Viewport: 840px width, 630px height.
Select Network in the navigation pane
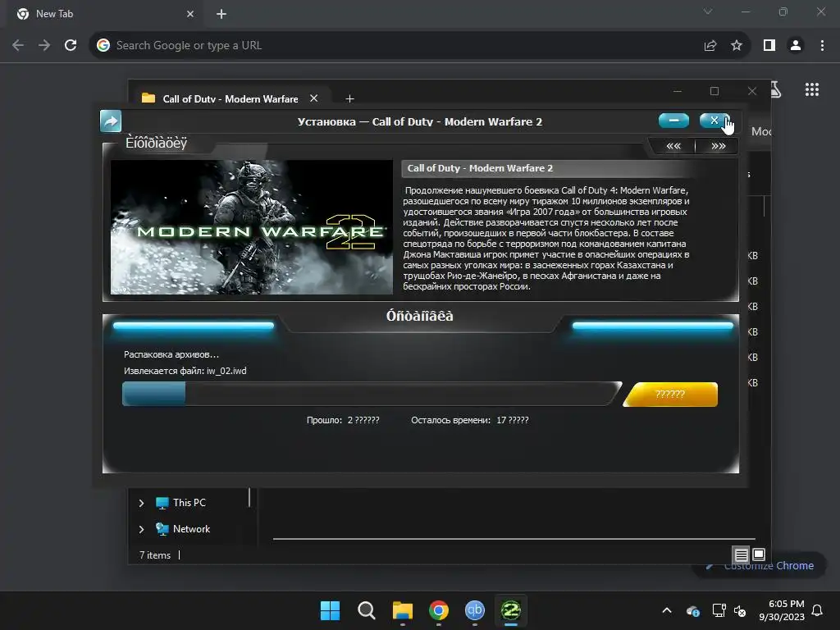click(x=191, y=529)
